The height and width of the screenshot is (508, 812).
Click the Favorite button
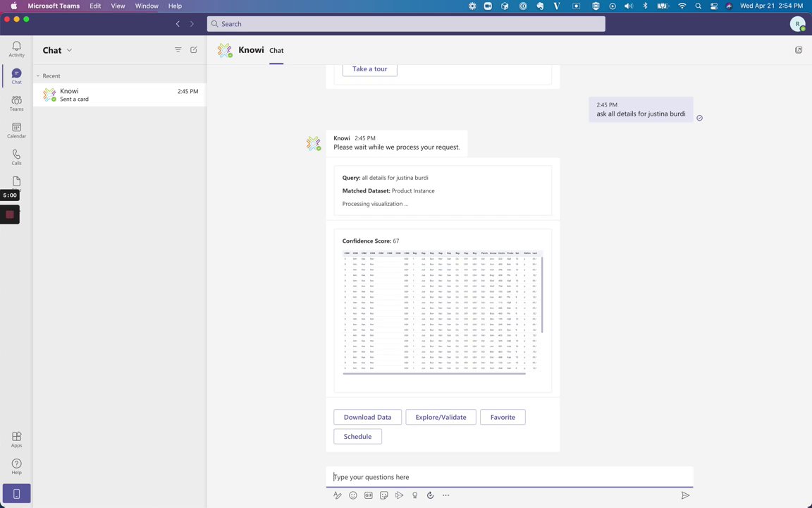[x=503, y=417]
